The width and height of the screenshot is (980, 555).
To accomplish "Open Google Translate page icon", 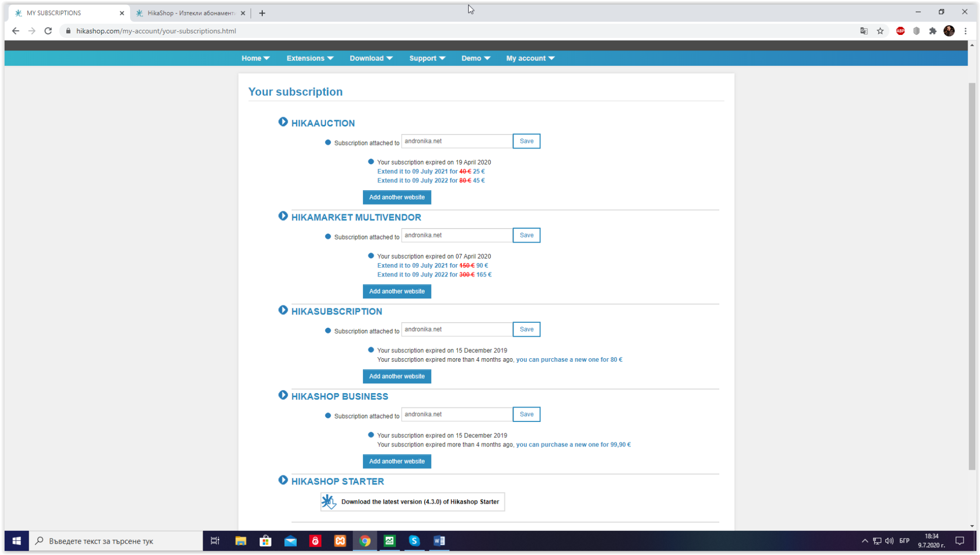I will [864, 31].
